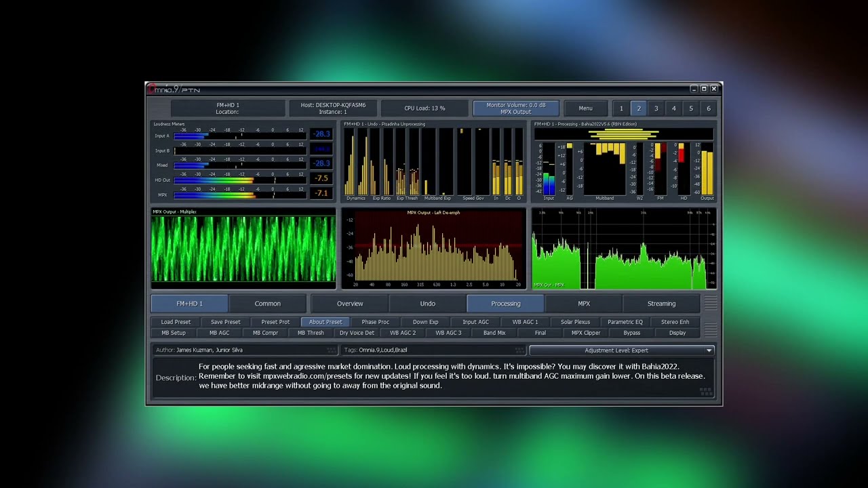This screenshot has height=488, width=868.
Task: Open the Phase Proc settings
Action: pyautogui.click(x=376, y=322)
